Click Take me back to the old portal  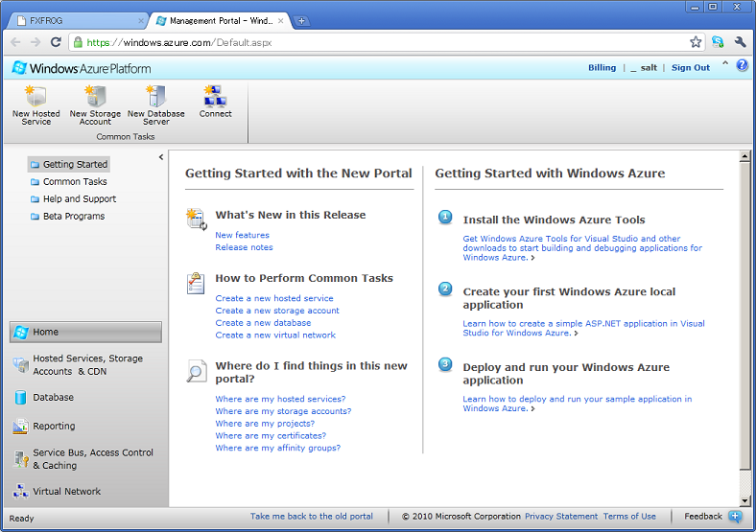tap(312, 517)
